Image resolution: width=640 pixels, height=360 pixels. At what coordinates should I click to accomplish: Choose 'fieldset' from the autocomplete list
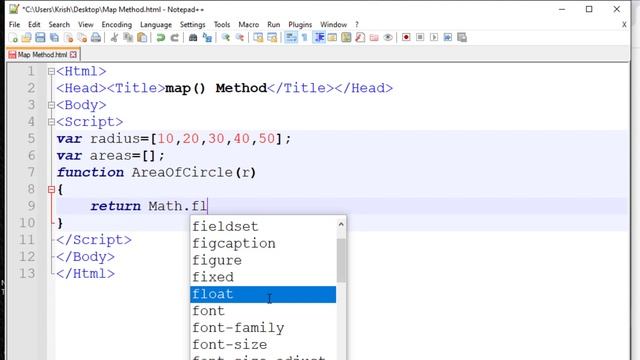coord(263,227)
